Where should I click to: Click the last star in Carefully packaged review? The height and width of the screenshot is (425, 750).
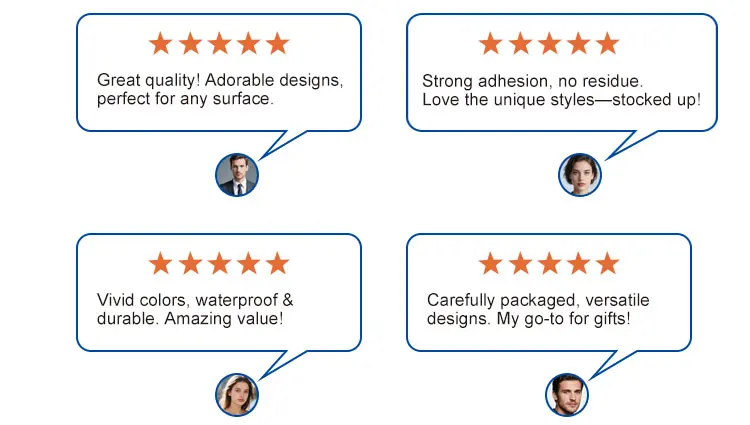(607, 264)
